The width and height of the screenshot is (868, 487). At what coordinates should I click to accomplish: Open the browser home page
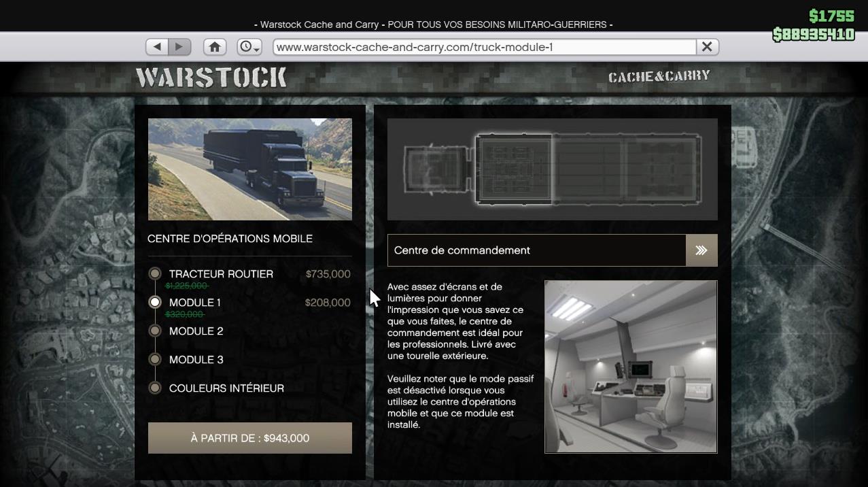pos(215,46)
